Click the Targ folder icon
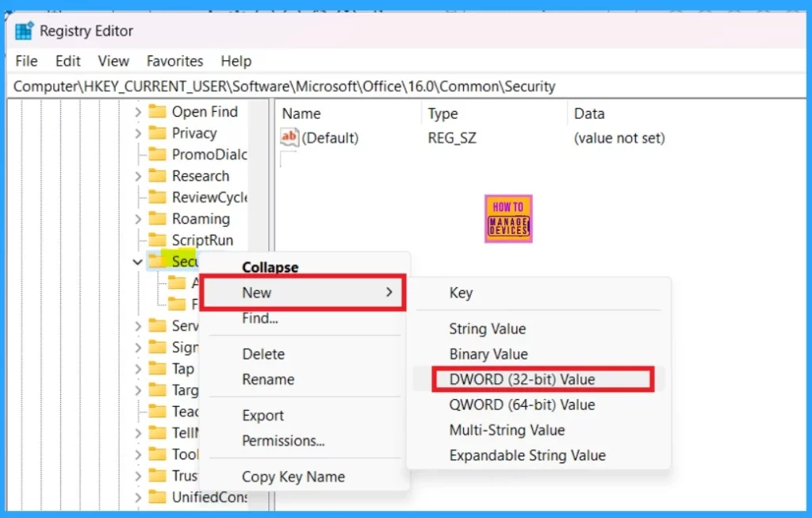The height and width of the screenshot is (518, 812). click(x=157, y=390)
